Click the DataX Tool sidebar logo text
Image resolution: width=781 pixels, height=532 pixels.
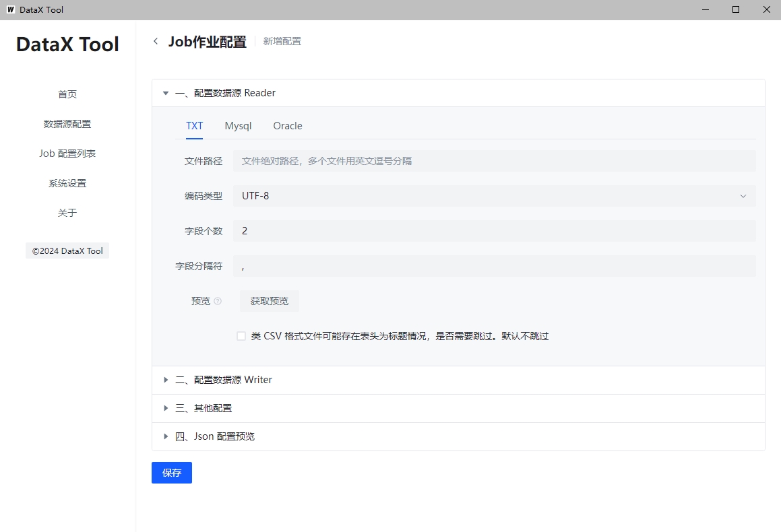[x=67, y=44]
